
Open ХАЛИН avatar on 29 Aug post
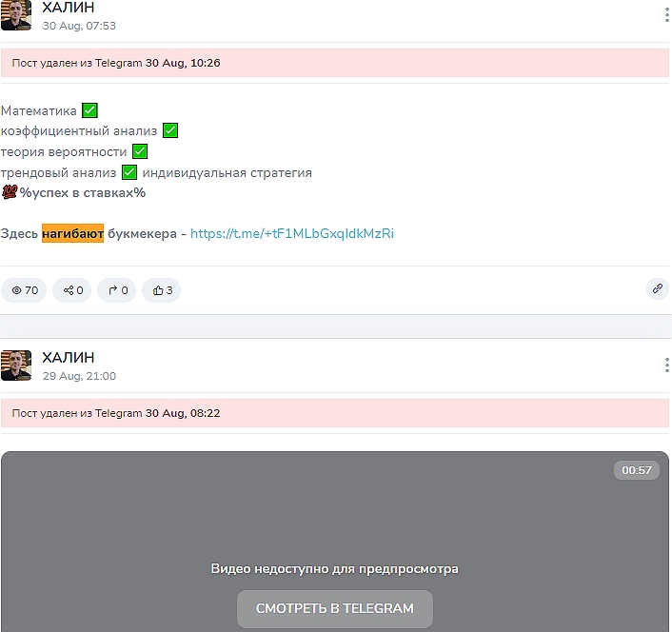coord(16,365)
